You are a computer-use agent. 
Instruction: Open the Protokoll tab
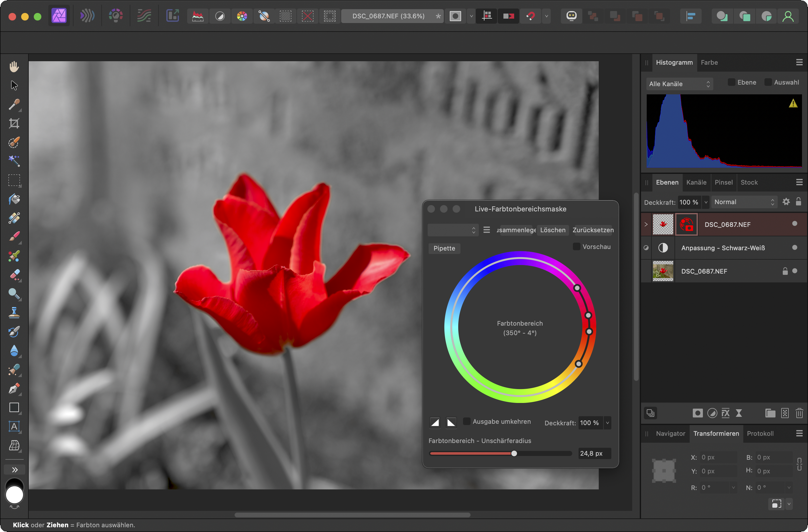tap(760, 434)
